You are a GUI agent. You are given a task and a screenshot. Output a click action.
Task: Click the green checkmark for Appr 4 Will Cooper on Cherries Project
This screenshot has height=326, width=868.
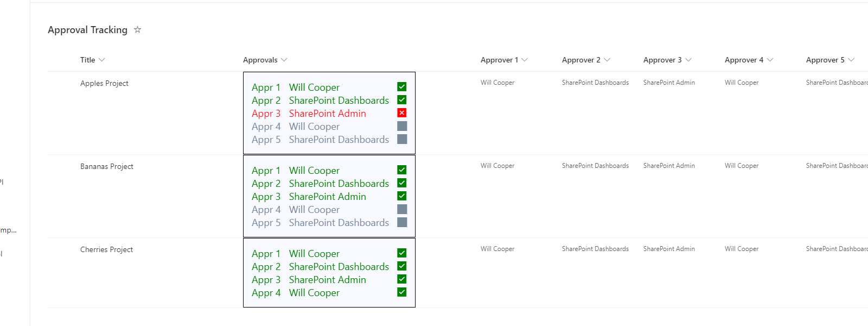click(401, 292)
